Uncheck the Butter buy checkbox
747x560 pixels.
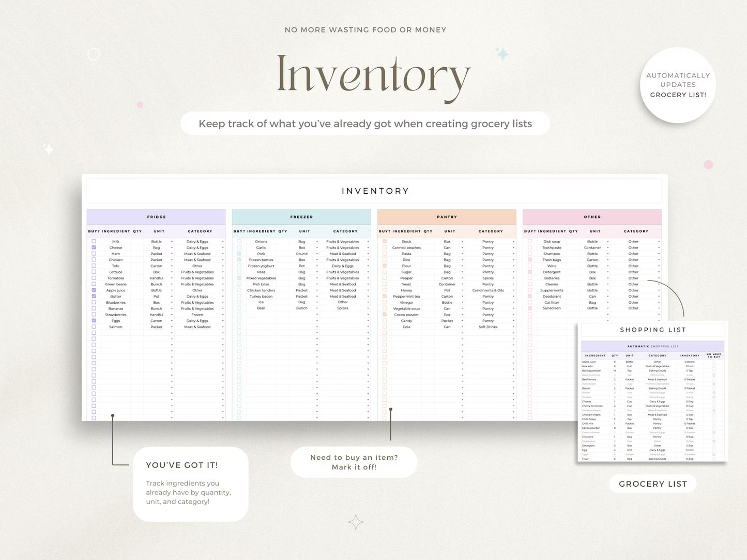click(x=94, y=297)
